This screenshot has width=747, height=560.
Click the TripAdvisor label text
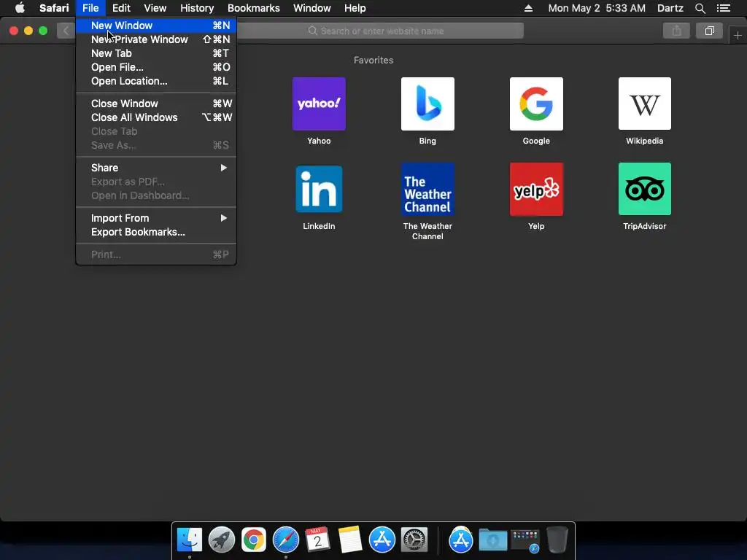coord(645,226)
